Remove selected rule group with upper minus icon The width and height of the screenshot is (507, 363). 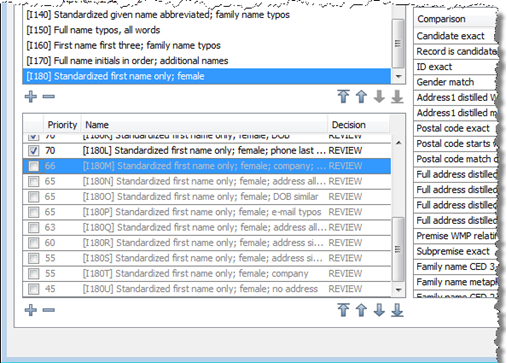coord(49,97)
